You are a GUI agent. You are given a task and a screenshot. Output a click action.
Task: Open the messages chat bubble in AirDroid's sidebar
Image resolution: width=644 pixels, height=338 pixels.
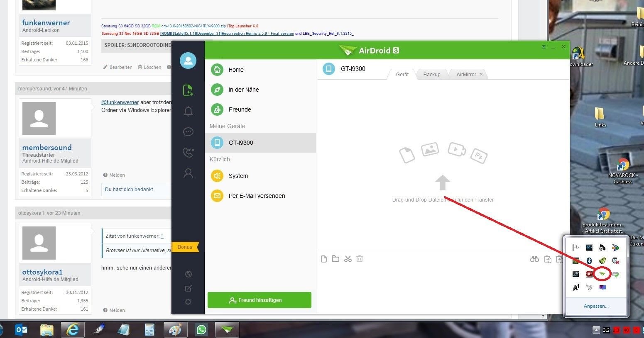click(188, 132)
